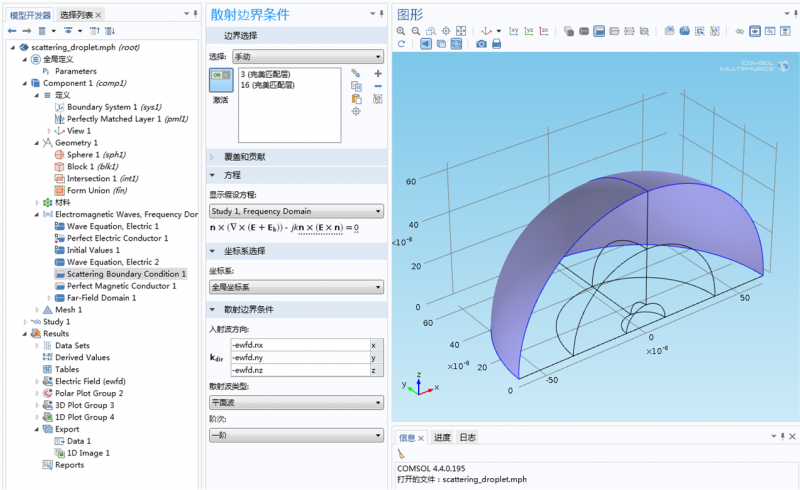The height and width of the screenshot is (490, 800).
Task: Select boundary 16 in the selection list
Action: coord(267,85)
